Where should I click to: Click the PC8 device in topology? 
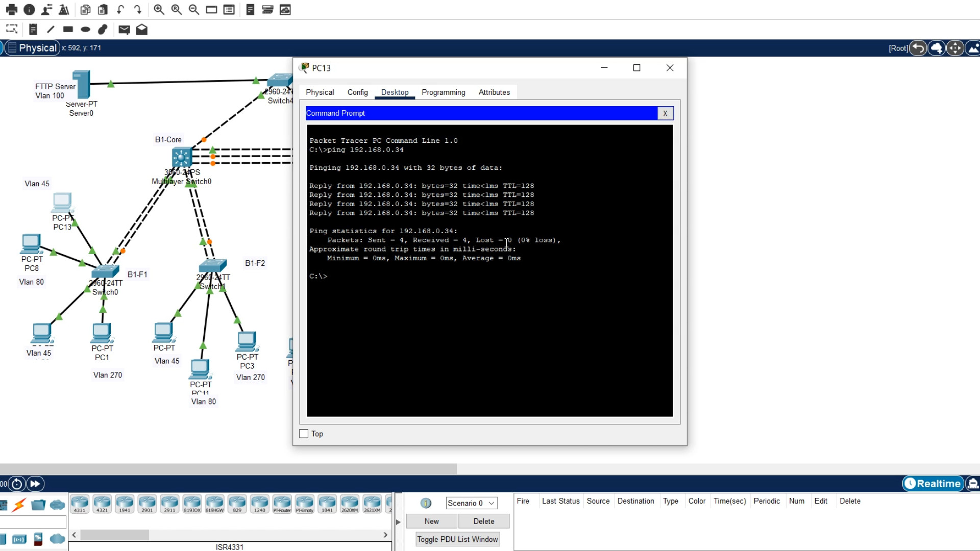[31, 244]
